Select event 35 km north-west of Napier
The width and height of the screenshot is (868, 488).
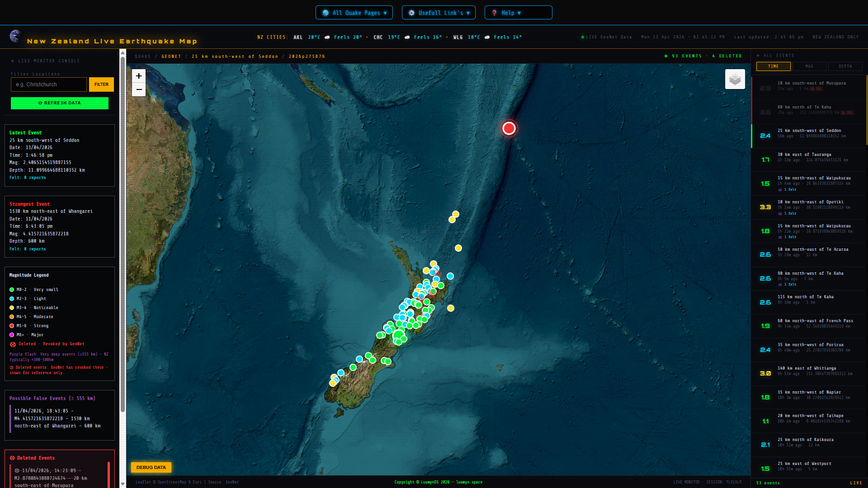[809, 397]
